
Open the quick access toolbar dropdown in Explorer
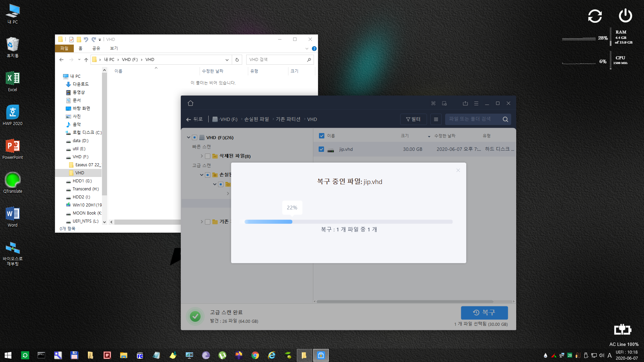100,40
